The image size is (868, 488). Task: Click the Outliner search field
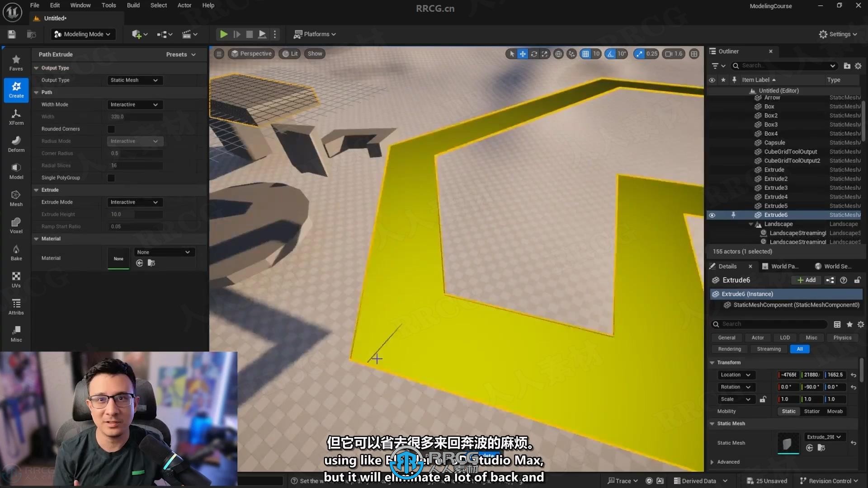click(x=784, y=66)
